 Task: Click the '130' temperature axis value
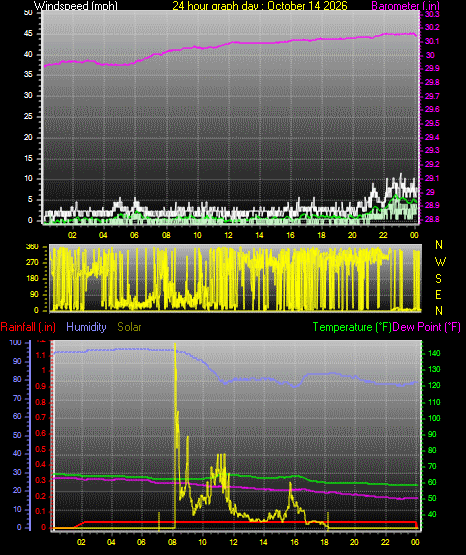(x=435, y=370)
